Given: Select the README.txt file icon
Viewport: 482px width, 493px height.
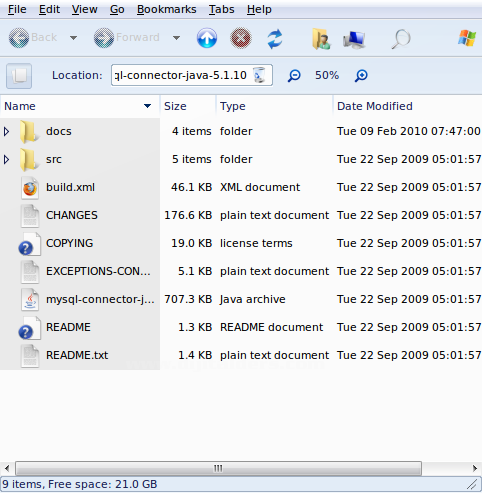Looking at the screenshot, I should point(30,356).
